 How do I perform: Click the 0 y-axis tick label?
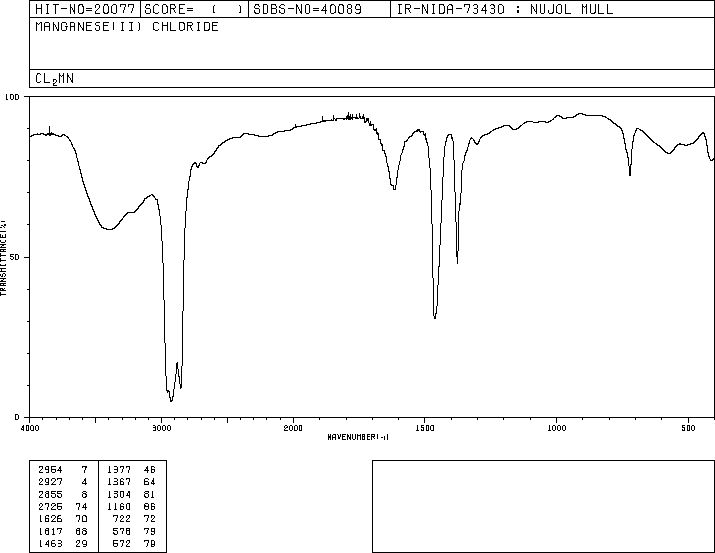[x=17, y=417]
